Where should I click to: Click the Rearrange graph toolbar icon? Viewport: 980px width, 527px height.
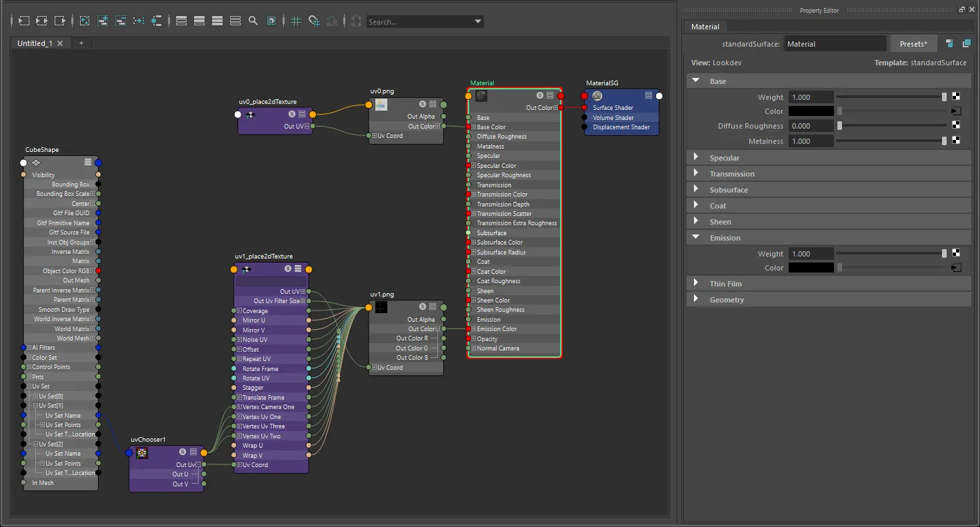point(139,21)
